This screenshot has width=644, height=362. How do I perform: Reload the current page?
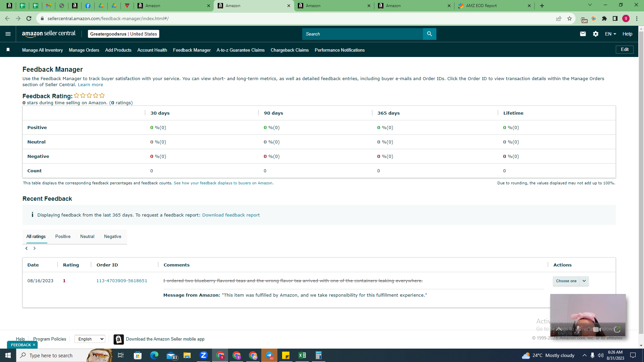pos(29,18)
